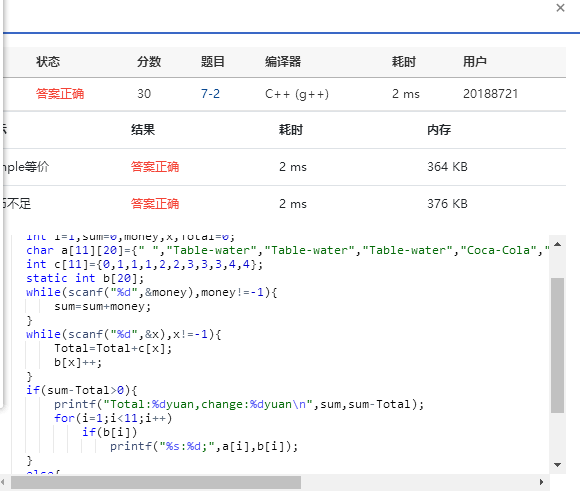Click the 耗时 header above test case rows
Viewport: 580px width, 501px height.
[291, 130]
